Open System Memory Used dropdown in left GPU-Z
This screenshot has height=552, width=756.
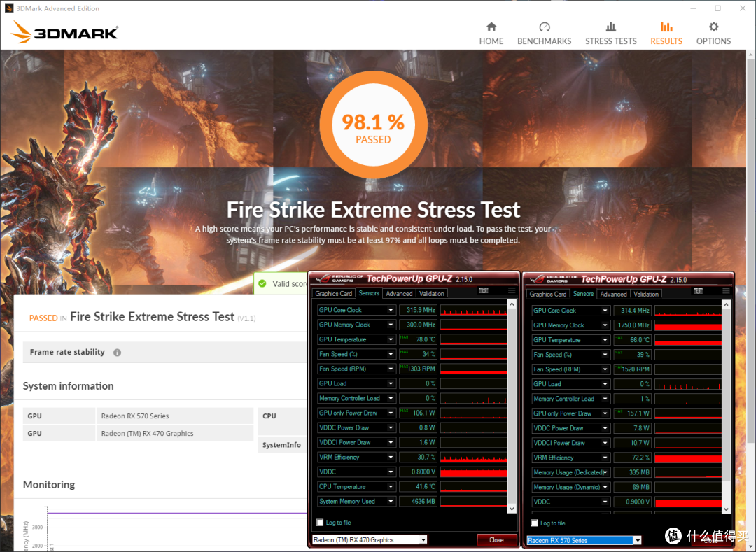(391, 502)
